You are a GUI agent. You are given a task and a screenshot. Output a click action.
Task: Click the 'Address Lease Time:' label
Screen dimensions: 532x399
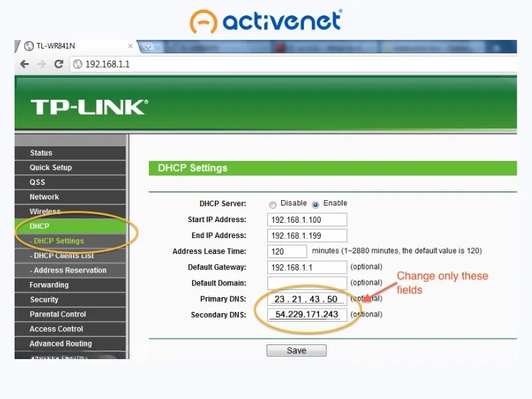(x=209, y=251)
